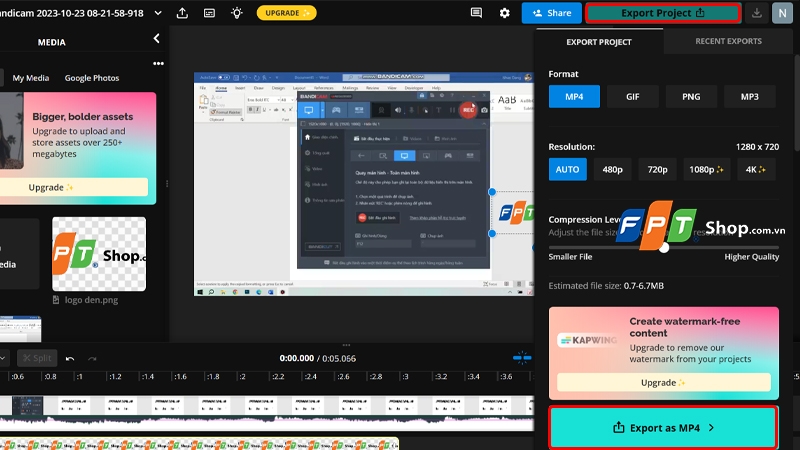This screenshot has width=800, height=450.
Task: Click the timeline ruler at :1
Action: point(79,377)
